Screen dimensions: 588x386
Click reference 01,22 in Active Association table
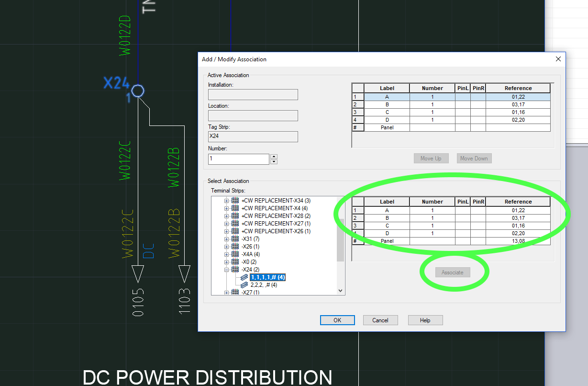pyautogui.click(x=518, y=97)
